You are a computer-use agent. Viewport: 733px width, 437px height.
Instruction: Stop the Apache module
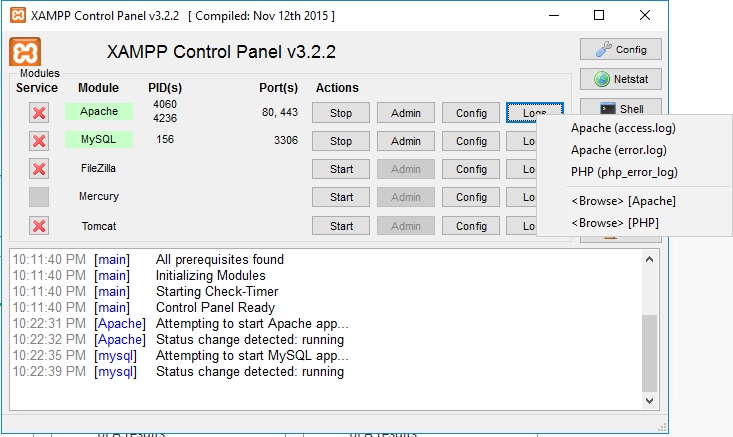(x=341, y=113)
